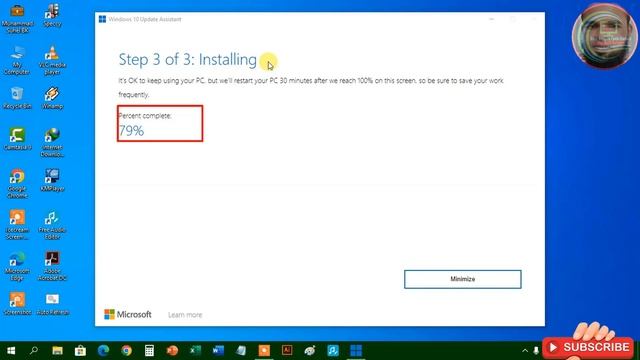Click the Windows 10 Update Assistant title
Screen dimensions: 640x360
(145, 19)
